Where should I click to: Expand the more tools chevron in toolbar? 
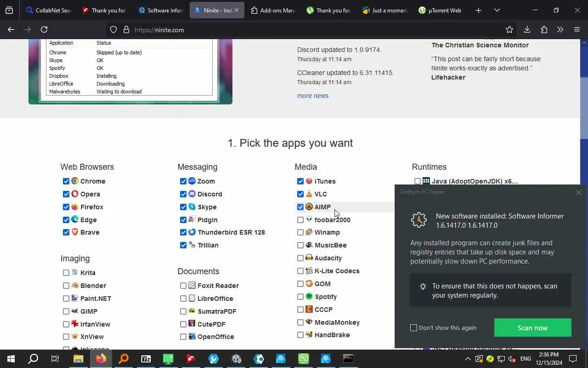(560, 29)
